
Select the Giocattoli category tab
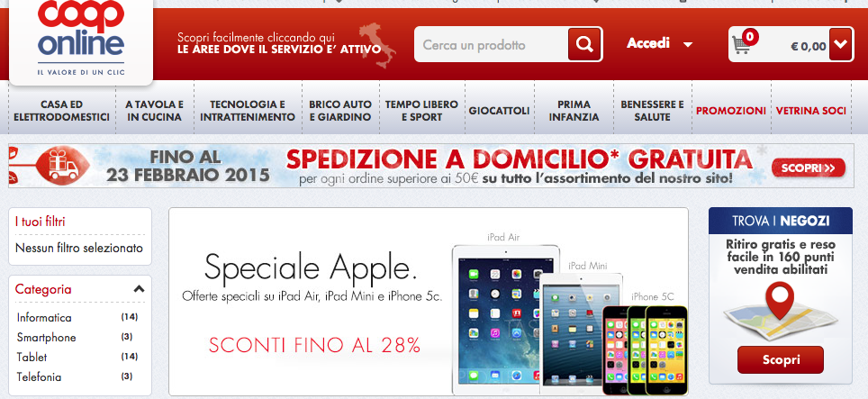click(500, 111)
